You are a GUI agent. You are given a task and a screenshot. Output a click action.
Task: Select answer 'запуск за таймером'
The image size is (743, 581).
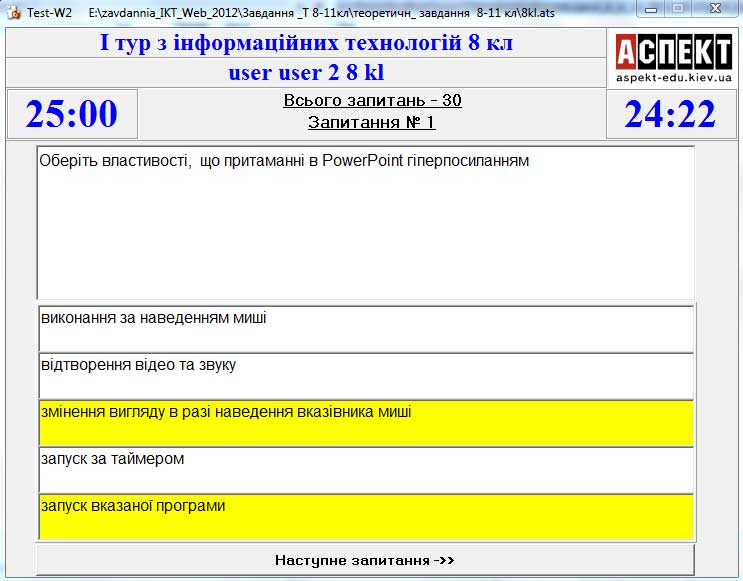[x=365, y=470]
